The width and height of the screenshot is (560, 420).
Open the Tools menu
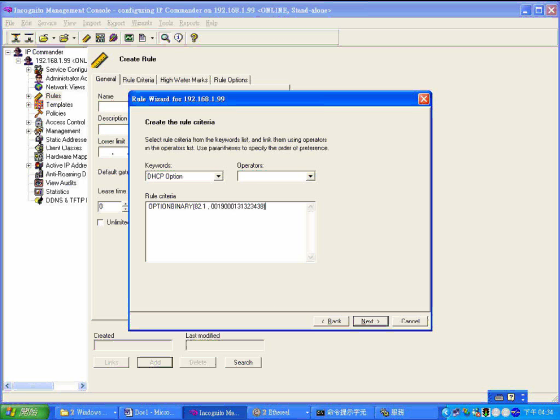point(166,23)
